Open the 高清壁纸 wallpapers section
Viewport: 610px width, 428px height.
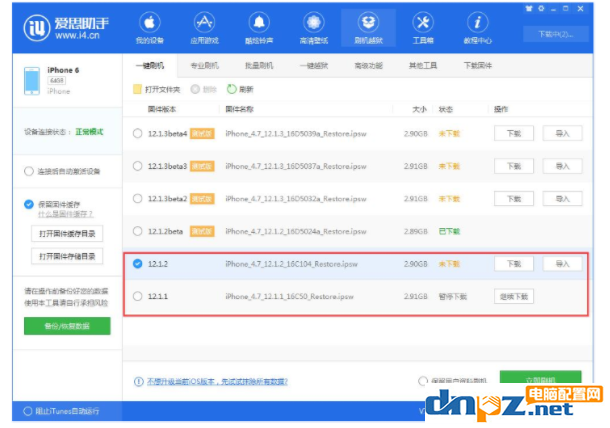[314, 28]
